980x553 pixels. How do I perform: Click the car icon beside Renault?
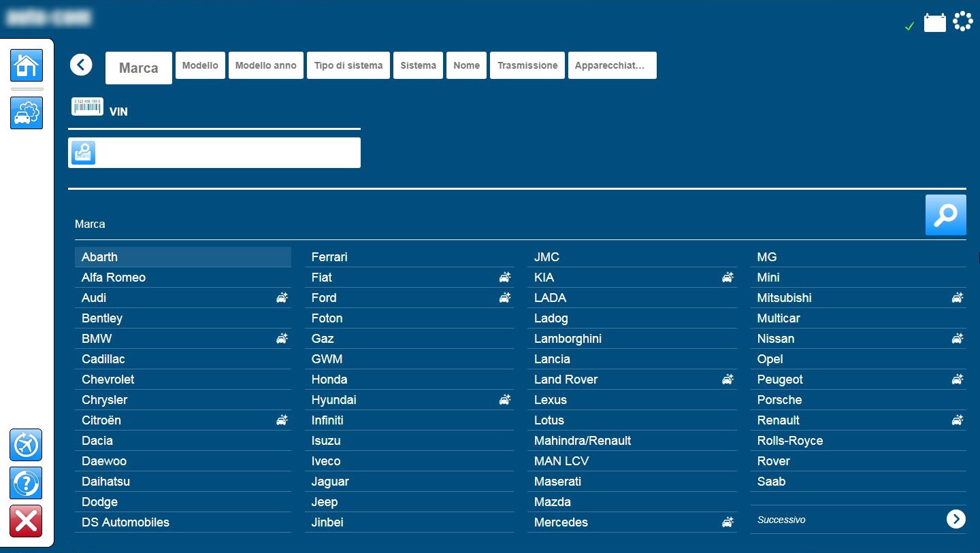coord(958,420)
